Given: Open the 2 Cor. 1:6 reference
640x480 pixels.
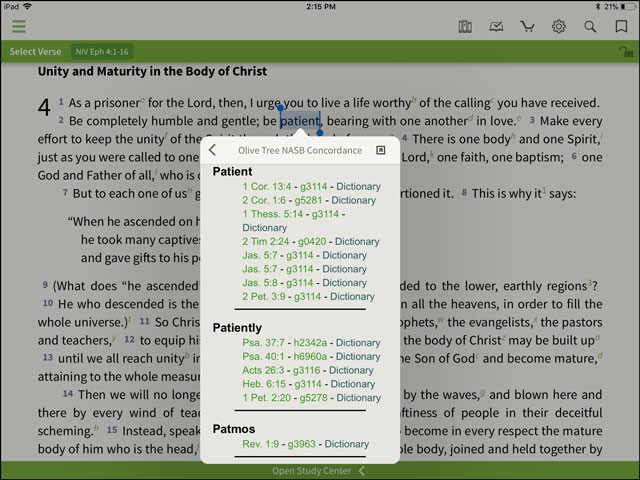Looking at the screenshot, I should [x=264, y=200].
